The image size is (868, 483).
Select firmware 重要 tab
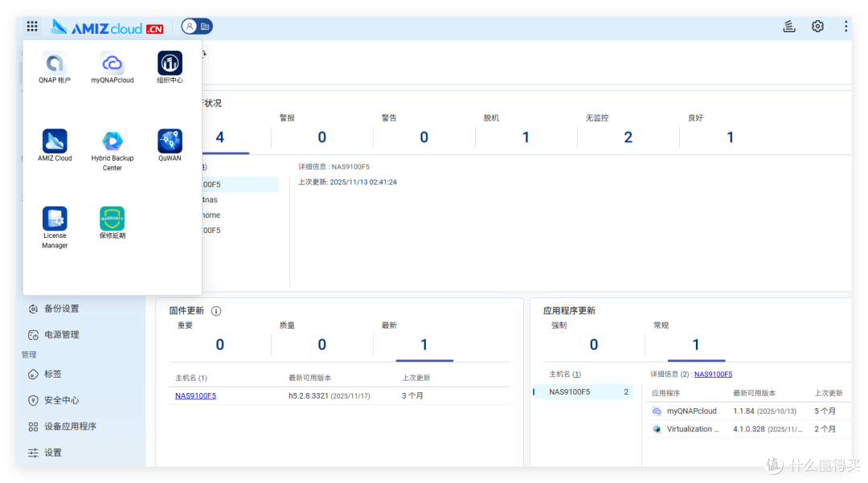(219, 340)
